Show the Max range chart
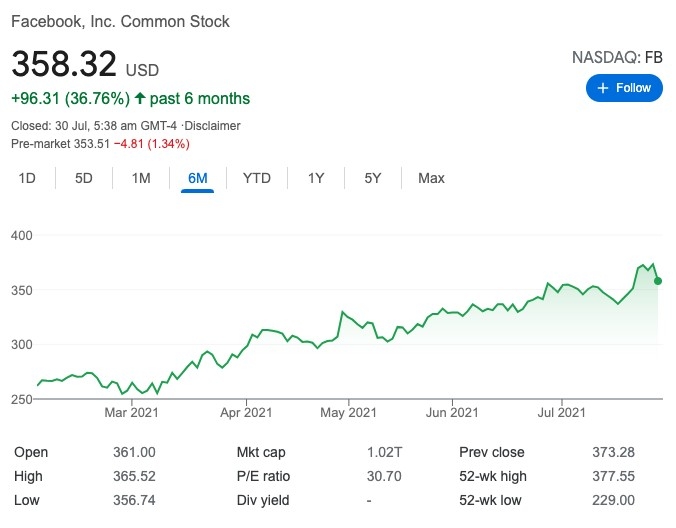The width and height of the screenshot is (676, 528). (x=431, y=178)
